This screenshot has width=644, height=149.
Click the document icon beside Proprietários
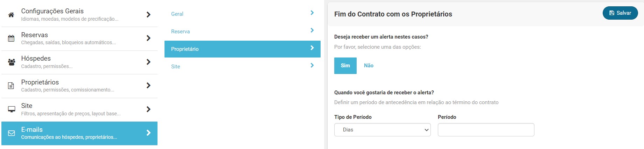pyautogui.click(x=11, y=86)
